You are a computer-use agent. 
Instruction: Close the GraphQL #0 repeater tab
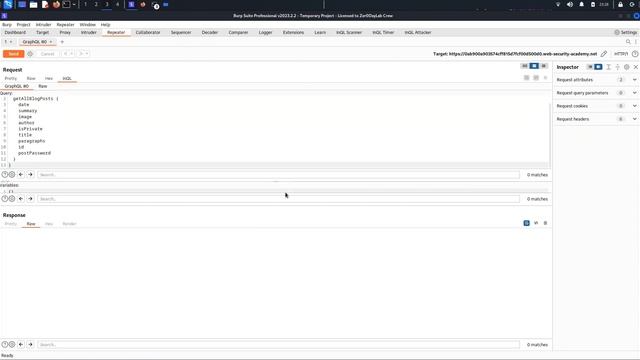coord(51,42)
